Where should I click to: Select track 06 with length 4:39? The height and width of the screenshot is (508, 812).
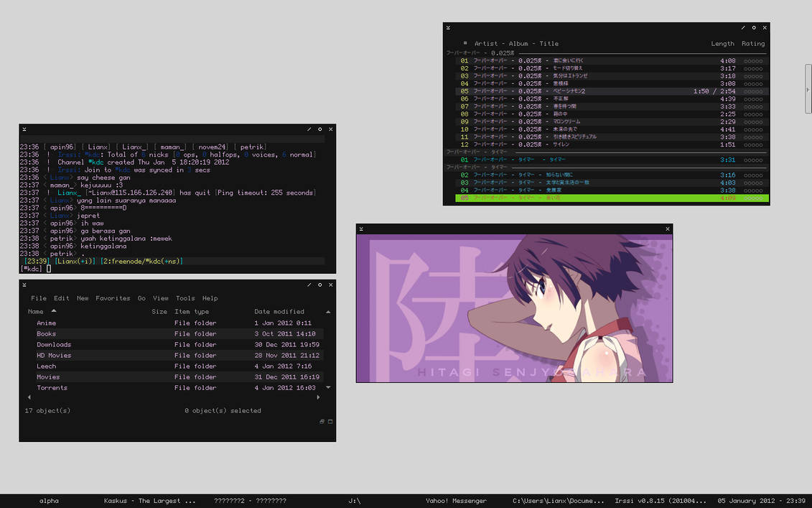(x=612, y=98)
